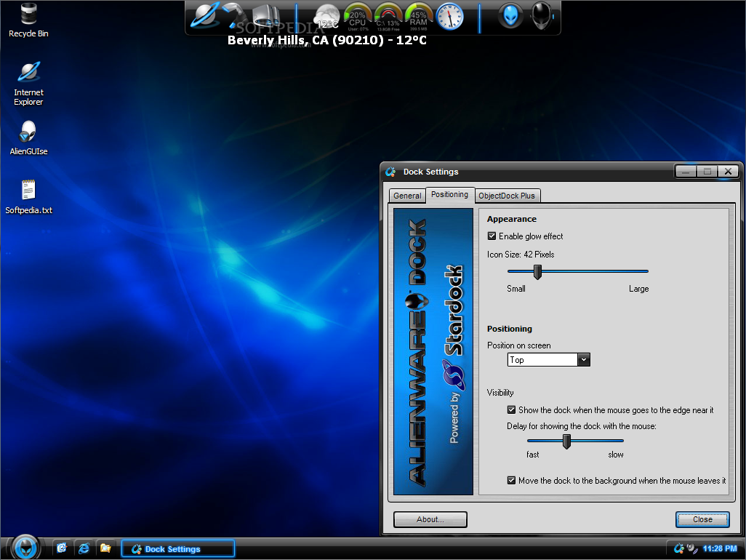Click the Beverly Hills, CA weather label
Screen dimensions: 746x560
coord(327,40)
